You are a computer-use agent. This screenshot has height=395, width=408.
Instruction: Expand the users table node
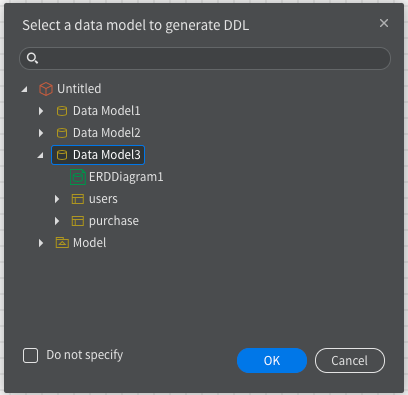(57, 199)
